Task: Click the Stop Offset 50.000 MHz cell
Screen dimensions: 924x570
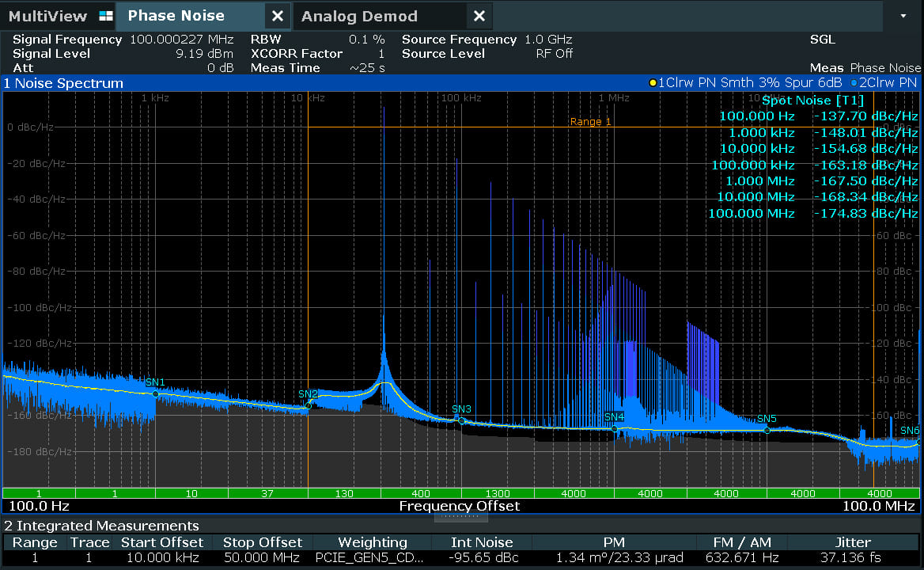Action: coord(261,558)
